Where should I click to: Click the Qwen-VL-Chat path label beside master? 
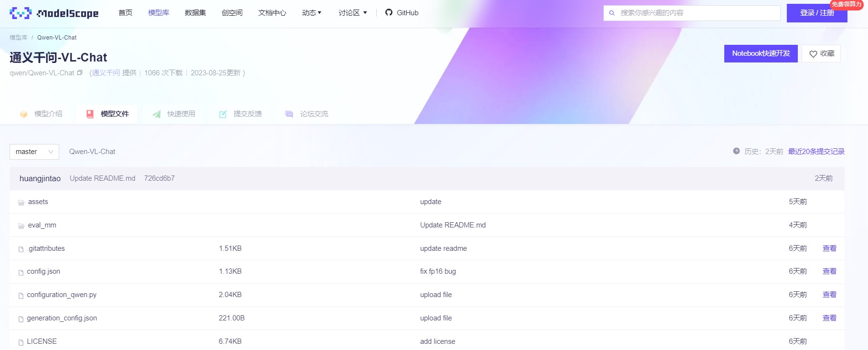92,152
